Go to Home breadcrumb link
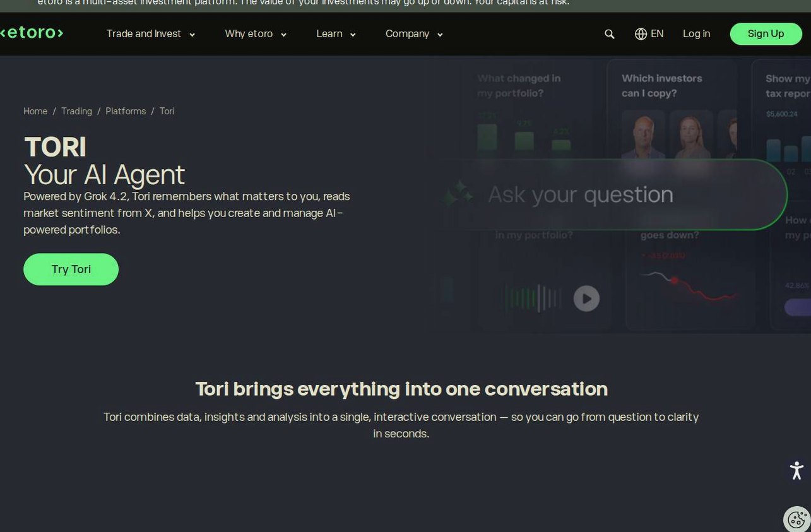Screen dimensions: 811x532 pyautogui.click(x=35, y=111)
